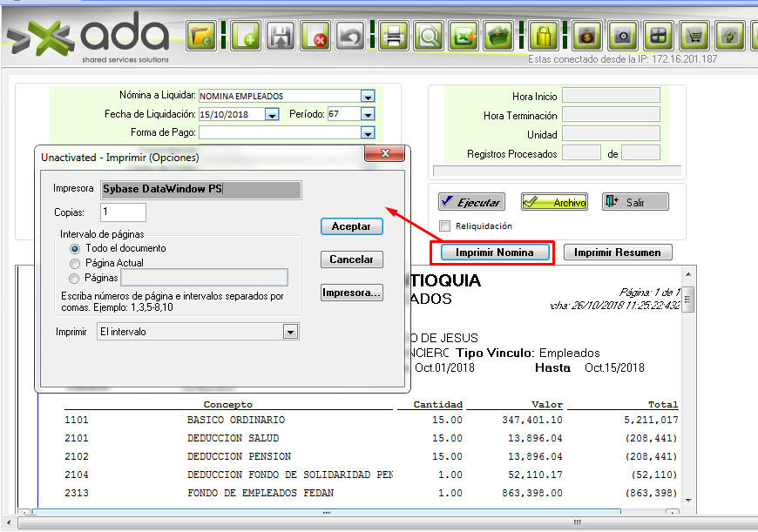Select the Todo el documento radio button

(75, 248)
